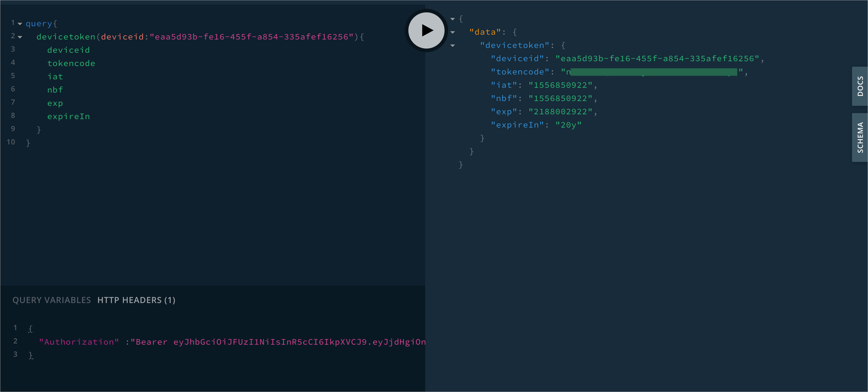This screenshot has height=392, width=868.
Task: Switch to the QUERY VARIABLES tab
Action: tap(52, 300)
